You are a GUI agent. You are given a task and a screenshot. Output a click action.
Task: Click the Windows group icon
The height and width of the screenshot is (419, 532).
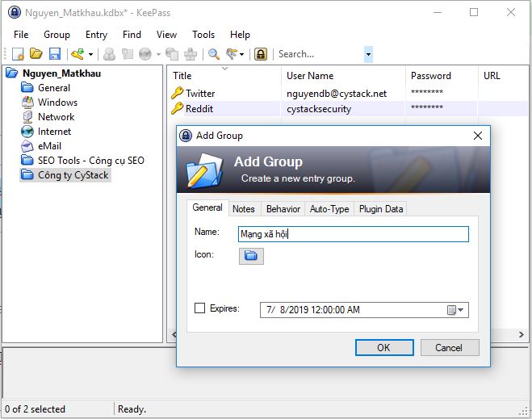pos(27,103)
